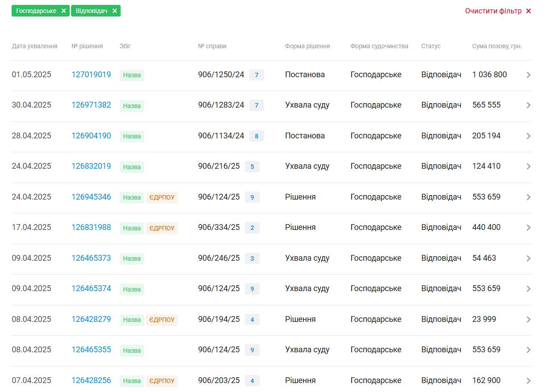Click count badge 7 beside case 906/1283/24
Screen dimensions: 546x392
pos(256,105)
